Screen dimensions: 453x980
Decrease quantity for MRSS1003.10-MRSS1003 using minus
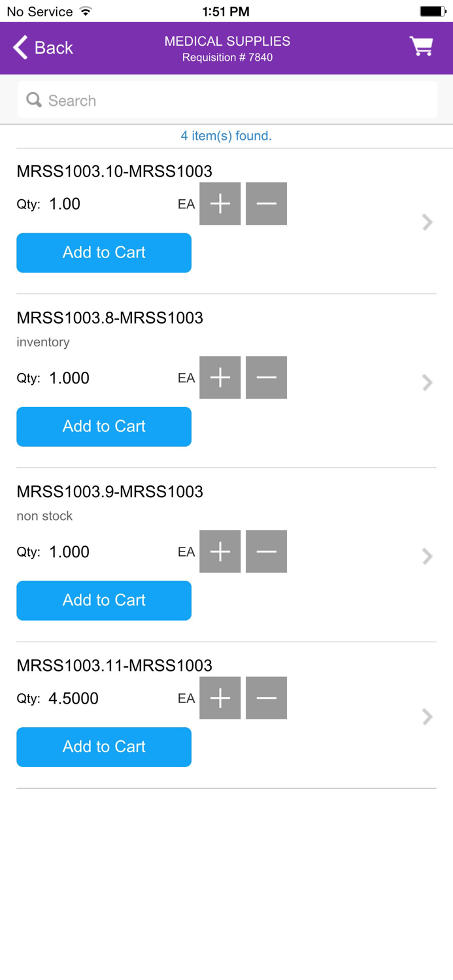[x=266, y=203]
